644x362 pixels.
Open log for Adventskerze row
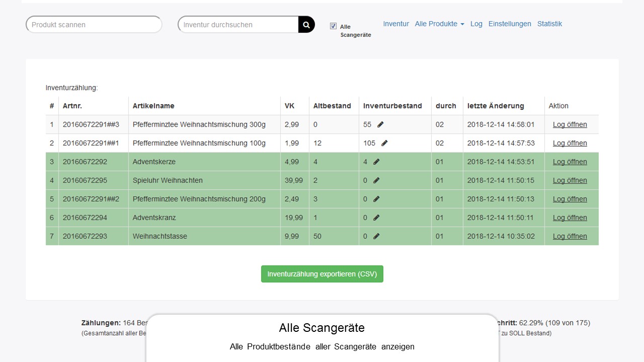570,162
